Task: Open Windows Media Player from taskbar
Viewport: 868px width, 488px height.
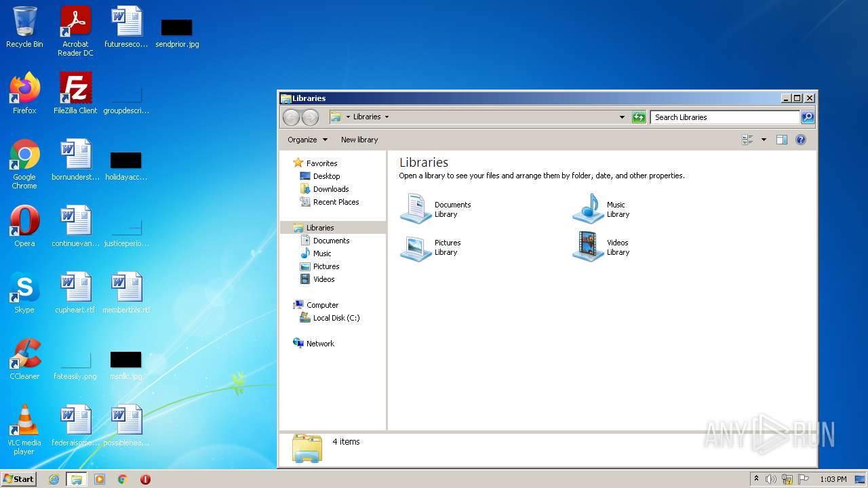Action: (100, 479)
